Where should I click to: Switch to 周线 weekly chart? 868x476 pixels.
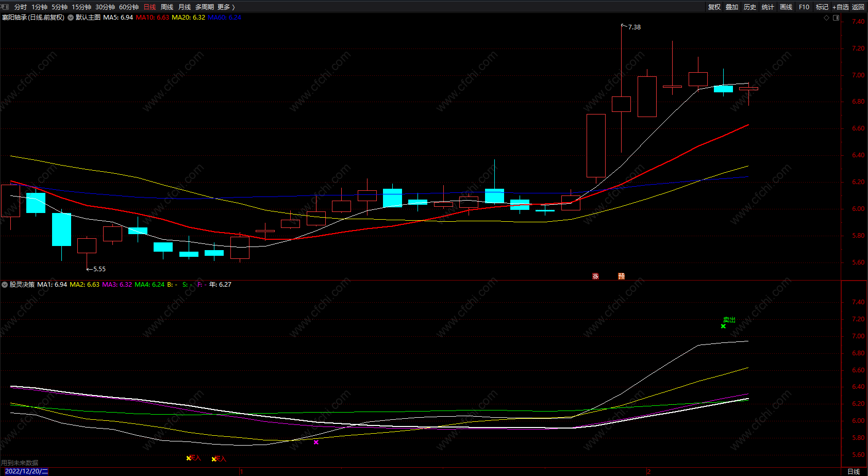point(167,7)
